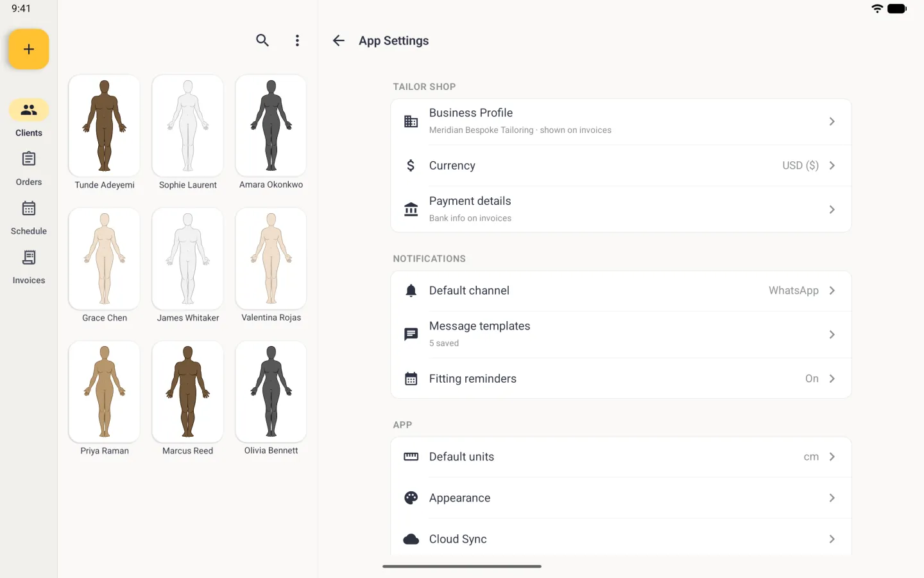Open Priya Raman's client card
Image resolution: width=924 pixels, height=578 pixels.
point(105,392)
